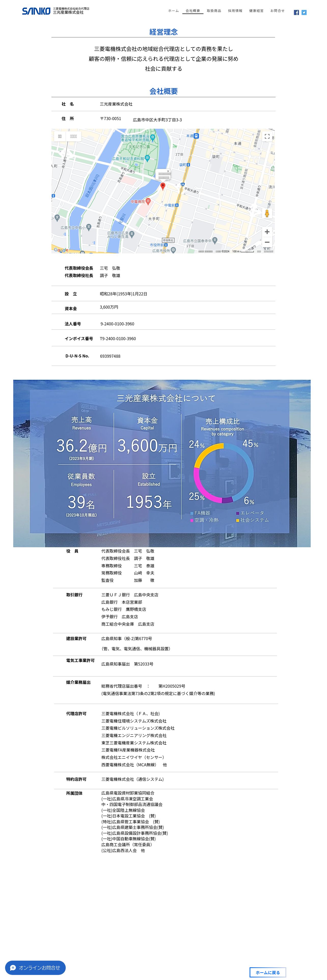327x980 pixels.
Task: Click the ホームに戻る button
Action: pyautogui.click(x=268, y=972)
